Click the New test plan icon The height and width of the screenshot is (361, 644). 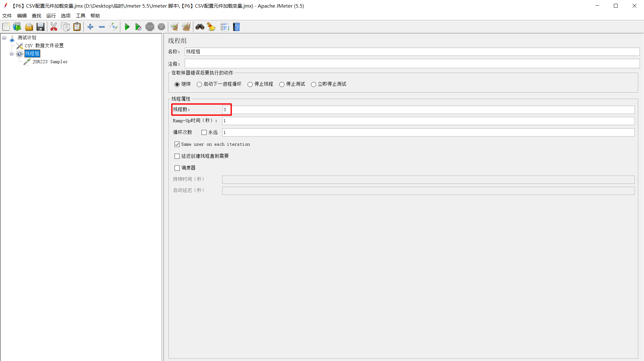pyautogui.click(x=6, y=27)
